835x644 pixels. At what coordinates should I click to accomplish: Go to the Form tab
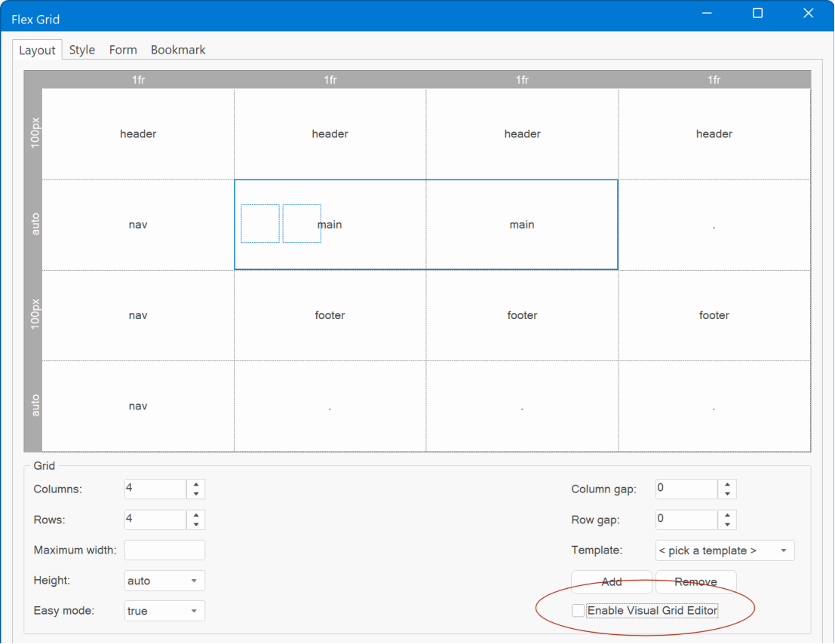coord(123,50)
